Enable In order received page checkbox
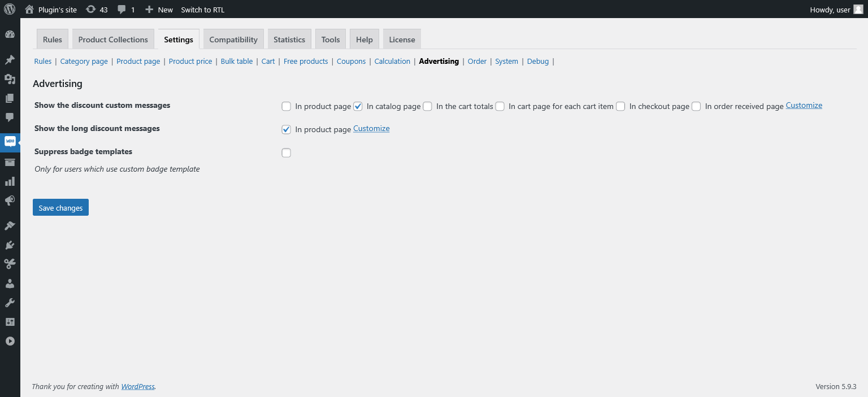Viewport: 868px width, 397px height. click(x=696, y=106)
